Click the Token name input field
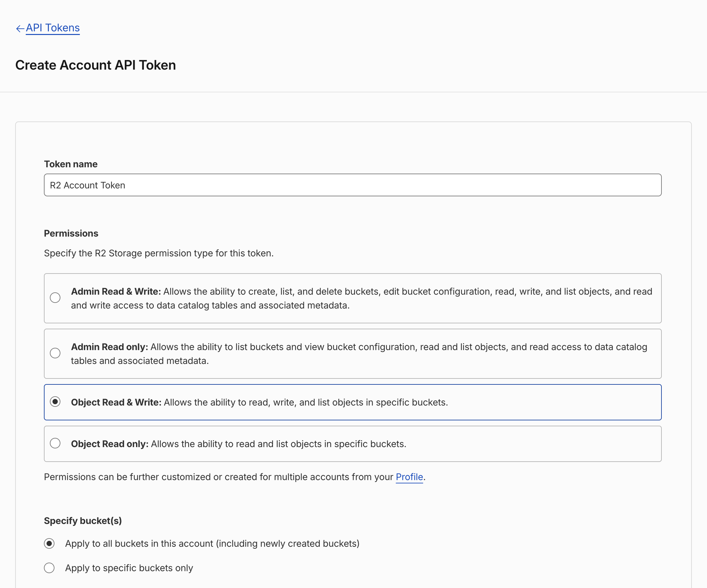 (x=353, y=185)
